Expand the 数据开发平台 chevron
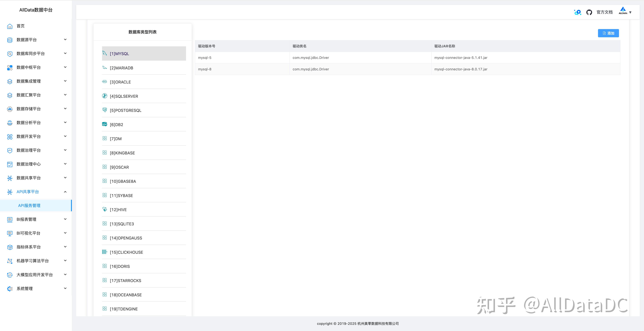 point(65,136)
